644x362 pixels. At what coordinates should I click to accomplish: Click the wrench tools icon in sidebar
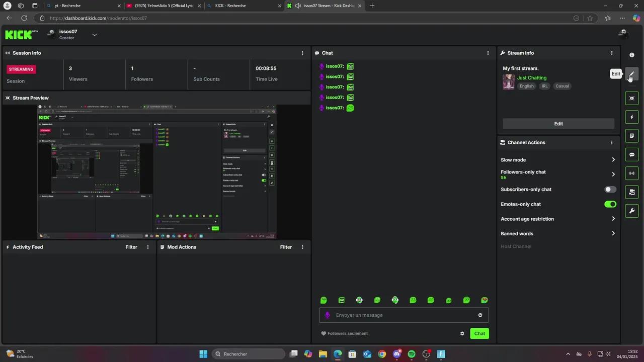(632, 211)
